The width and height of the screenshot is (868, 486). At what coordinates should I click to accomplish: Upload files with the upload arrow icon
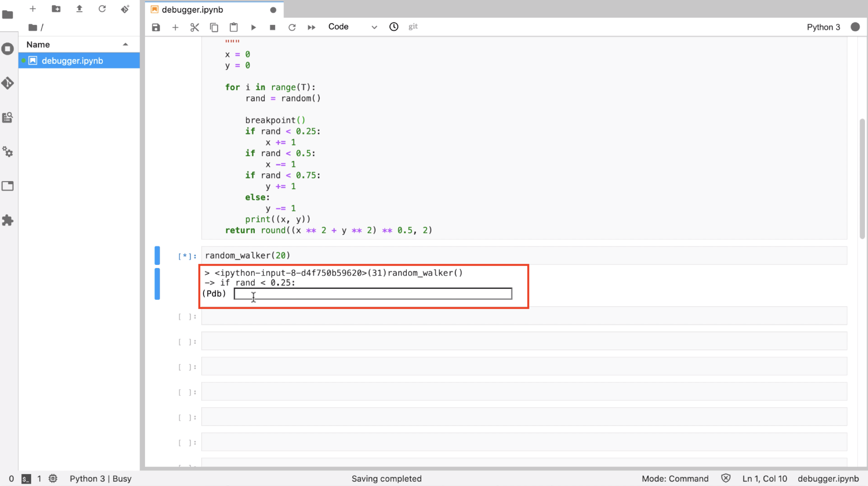click(79, 9)
